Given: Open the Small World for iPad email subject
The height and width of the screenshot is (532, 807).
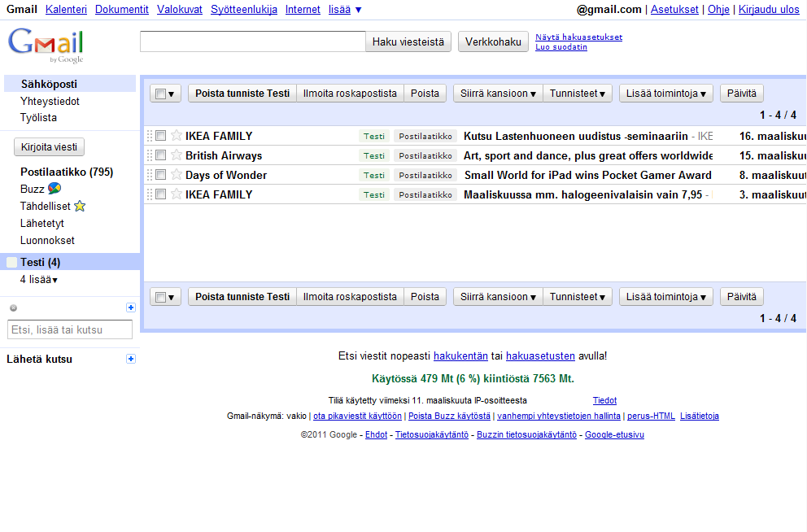Looking at the screenshot, I should 587,175.
